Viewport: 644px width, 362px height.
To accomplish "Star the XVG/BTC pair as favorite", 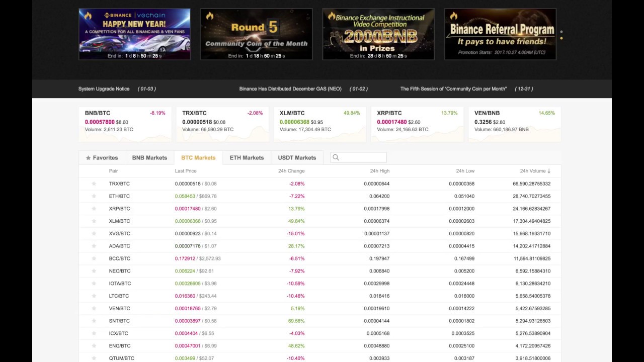I will point(94,233).
